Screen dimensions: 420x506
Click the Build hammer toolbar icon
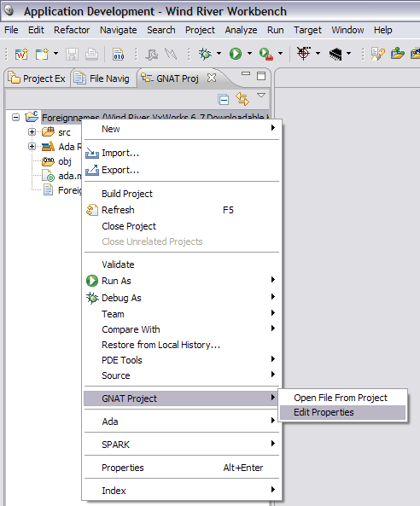pos(151,54)
